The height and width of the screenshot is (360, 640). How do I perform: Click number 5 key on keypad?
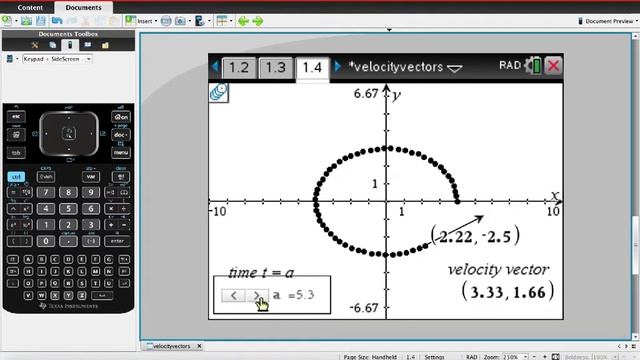pyautogui.click(x=68, y=209)
